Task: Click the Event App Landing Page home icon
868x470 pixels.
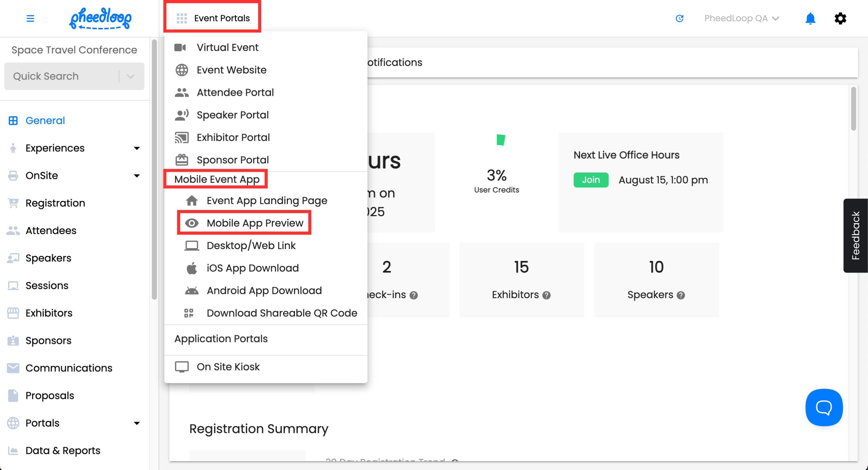Action: pos(192,201)
